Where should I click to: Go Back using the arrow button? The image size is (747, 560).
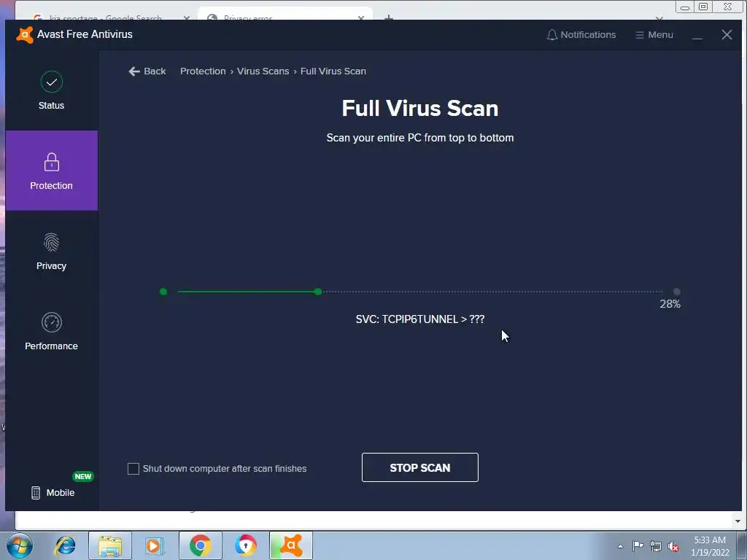pyautogui.click(x=147, y=71)
